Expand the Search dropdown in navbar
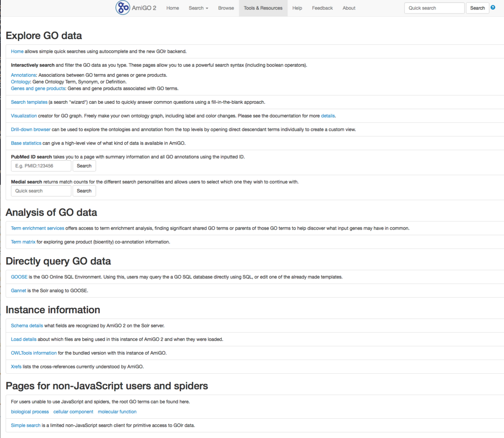Image resolution: width=504 pixels, height=438 pixels. [198, 8]
